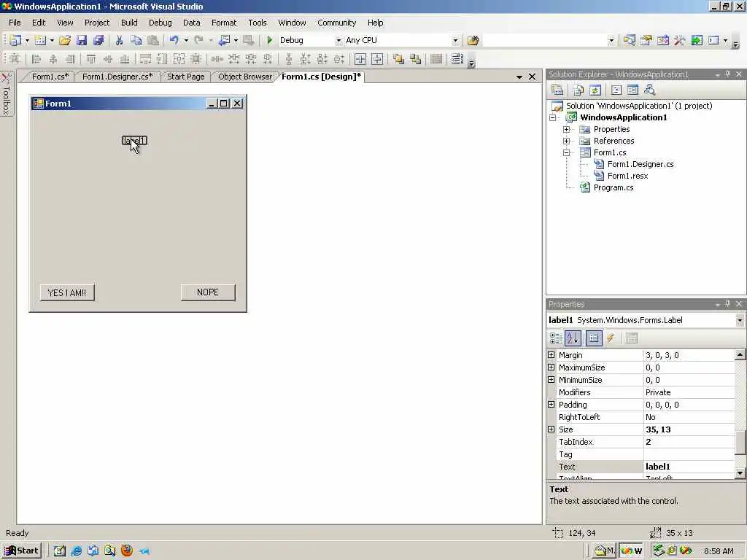Open the label1 object selector dropdown
Viewport: 747px width, 560px height.
[740, 321]
